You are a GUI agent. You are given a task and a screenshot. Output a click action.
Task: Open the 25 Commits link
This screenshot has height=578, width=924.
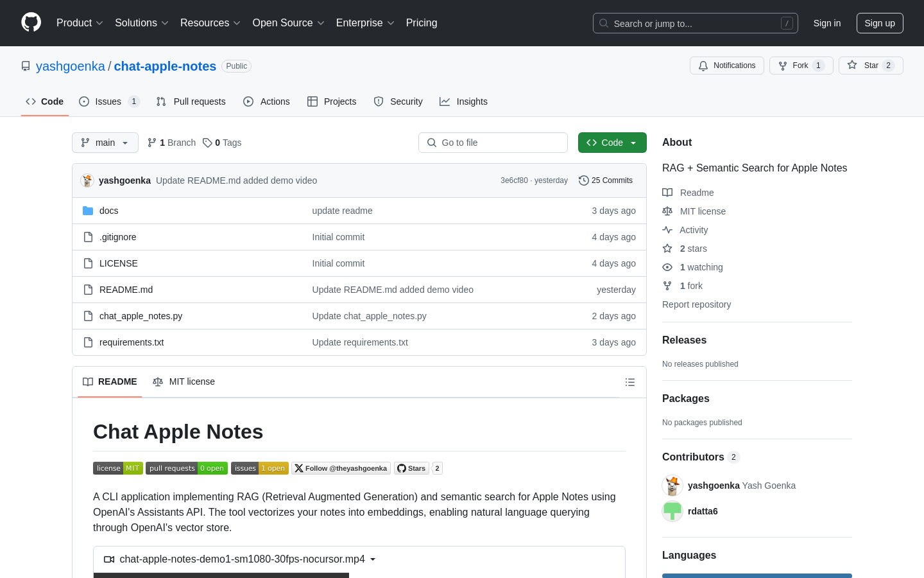(x=606, y=180)
